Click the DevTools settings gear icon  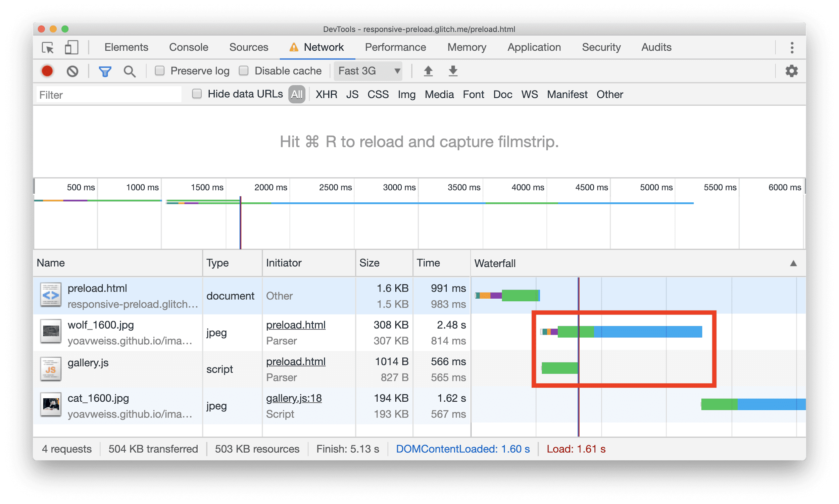click(x=792, y=71)
